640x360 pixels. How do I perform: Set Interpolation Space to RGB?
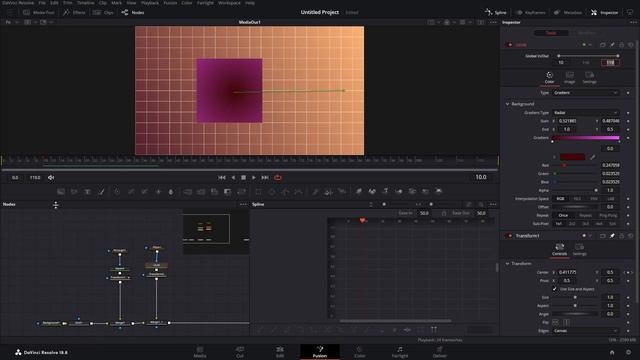coord(560,199)
